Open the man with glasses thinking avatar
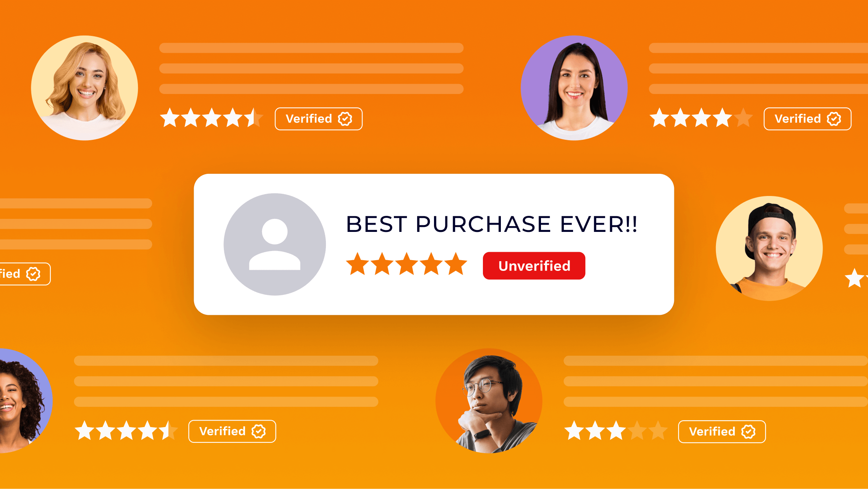Viewport: 868px width, 489px height. [x=489, y=401]
